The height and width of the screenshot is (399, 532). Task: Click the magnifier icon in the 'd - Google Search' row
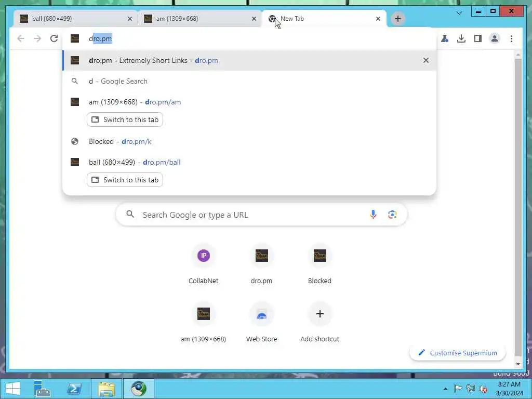(x=75, y=81)
